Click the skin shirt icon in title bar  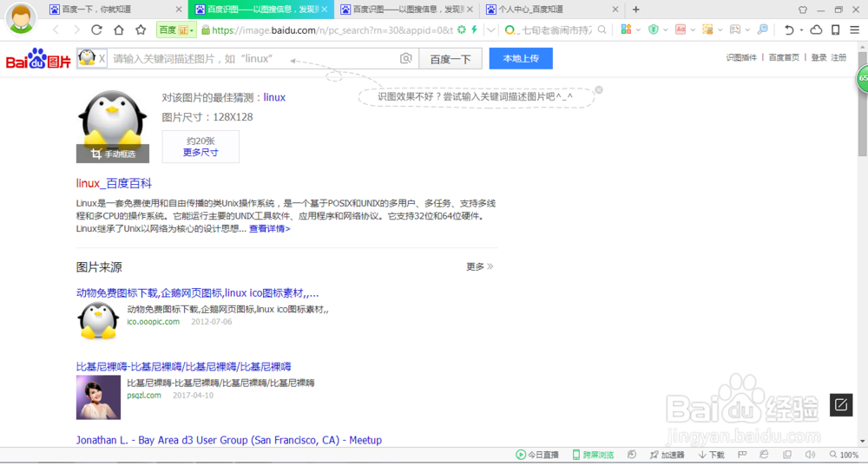(803, 10)
